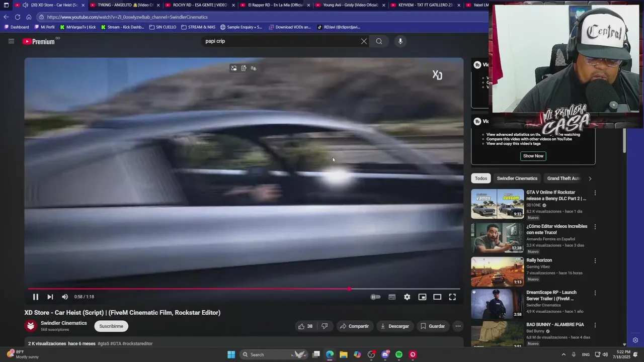The height and width of the screenshot is (362, 644).
Task: Click the Descargar download button
Action: (x=395, y=326)
